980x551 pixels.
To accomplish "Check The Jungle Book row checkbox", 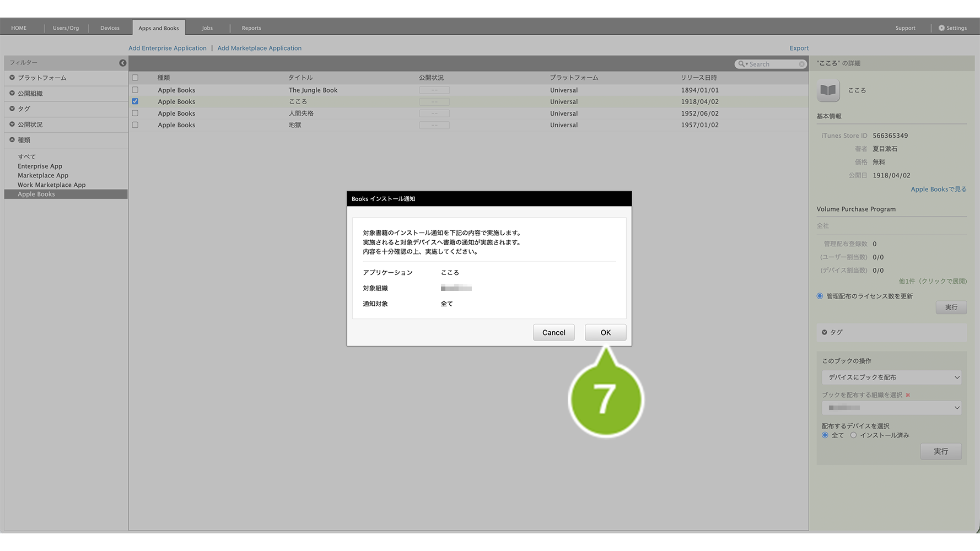I will pos(135,90).
